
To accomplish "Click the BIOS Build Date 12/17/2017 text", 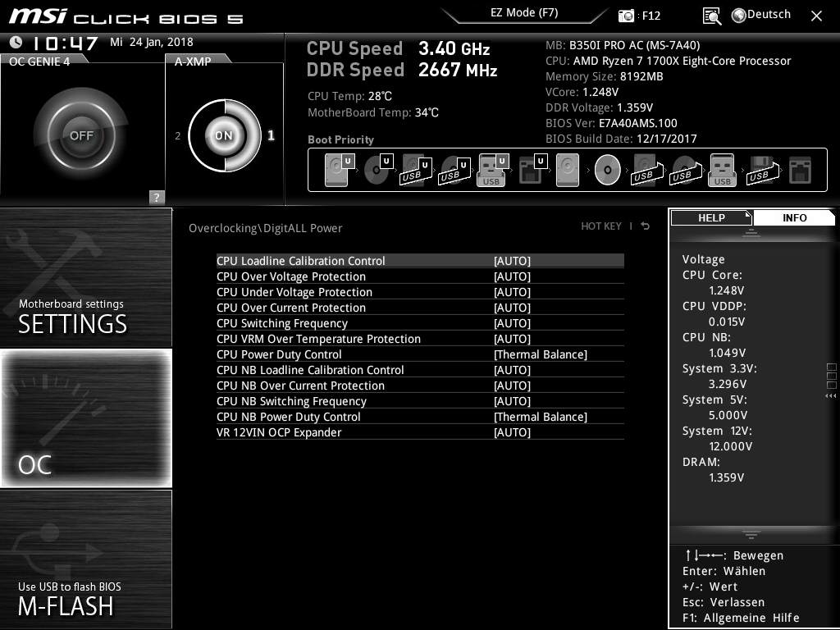I will (x=621, y=139).
